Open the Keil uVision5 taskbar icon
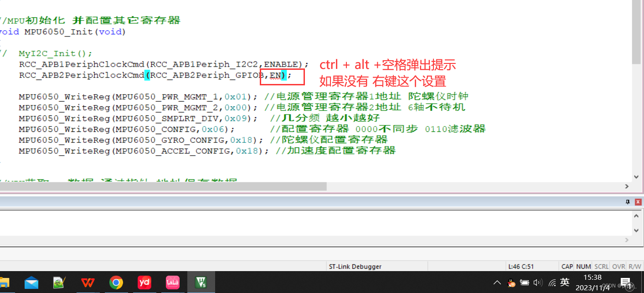The image size is (644, 293). tap(201, 282)
